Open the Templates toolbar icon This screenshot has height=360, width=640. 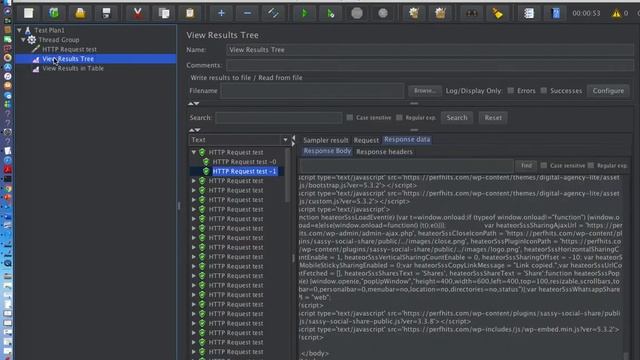(x=54, y=13)
